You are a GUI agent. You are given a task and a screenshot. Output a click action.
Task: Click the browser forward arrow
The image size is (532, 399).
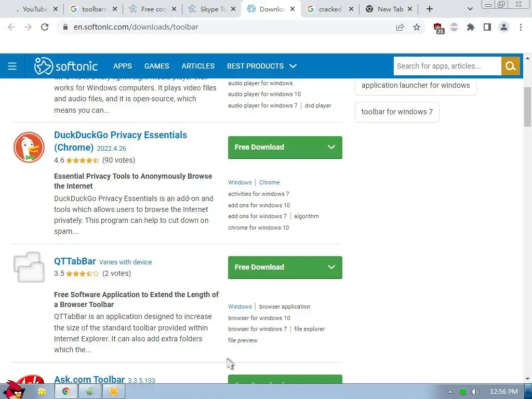(28, 27)
